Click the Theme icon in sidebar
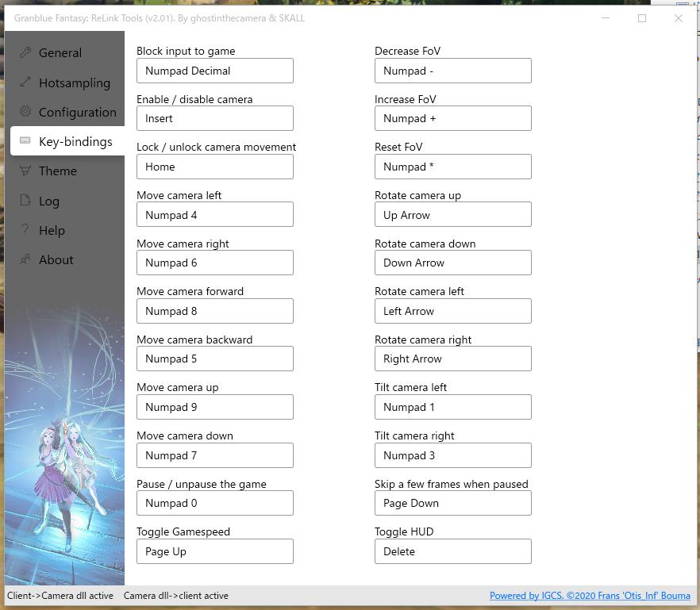This screenshot has width=700, height=610. tap(25, 171)
